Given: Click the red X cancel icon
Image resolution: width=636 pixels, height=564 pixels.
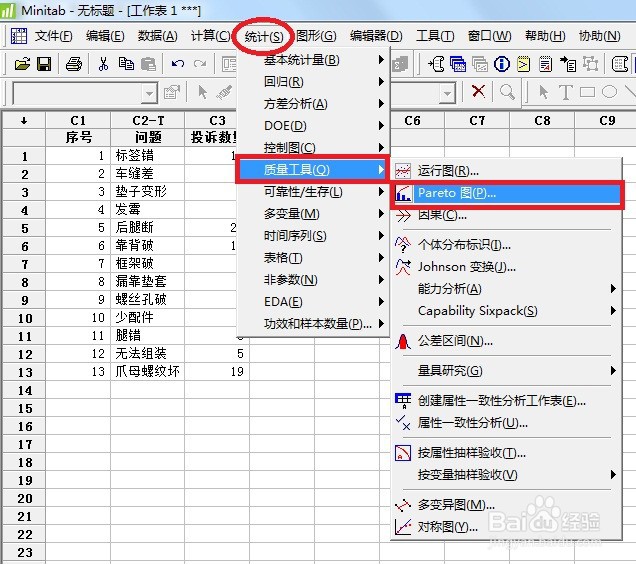Looking at the screenshot, I should pos(479,91).
